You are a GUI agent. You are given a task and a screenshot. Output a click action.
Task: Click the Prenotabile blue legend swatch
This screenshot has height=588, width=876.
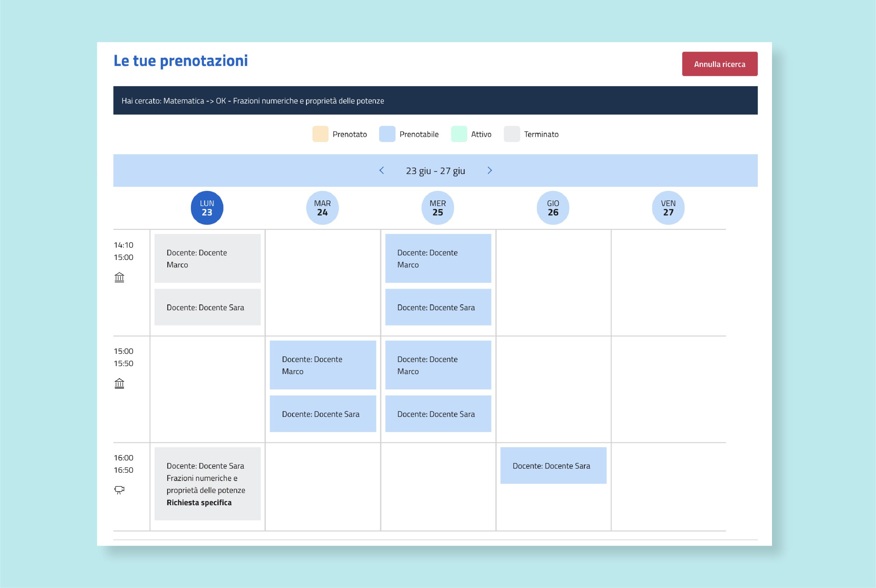(387, 134)
